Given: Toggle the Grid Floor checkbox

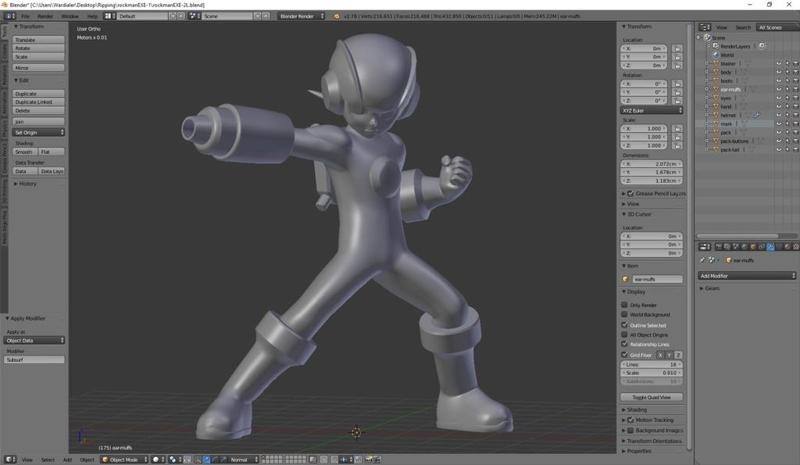Looking at the screenshot, I should (624, 354).
